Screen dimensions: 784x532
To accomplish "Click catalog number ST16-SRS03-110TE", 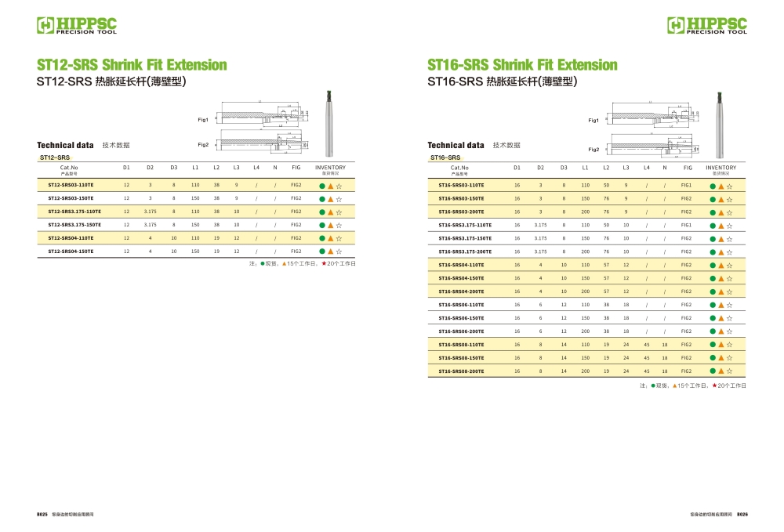I will coord(461,186).
